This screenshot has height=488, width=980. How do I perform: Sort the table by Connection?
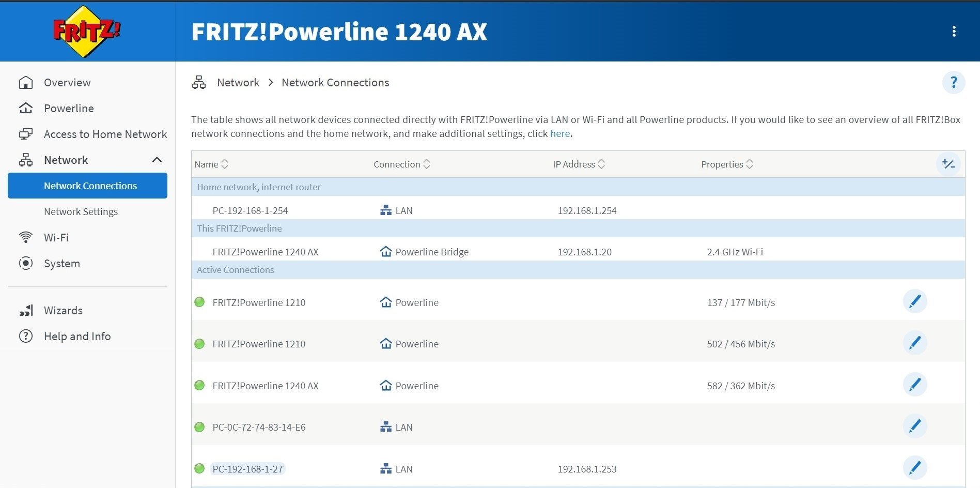pos(402,164)
